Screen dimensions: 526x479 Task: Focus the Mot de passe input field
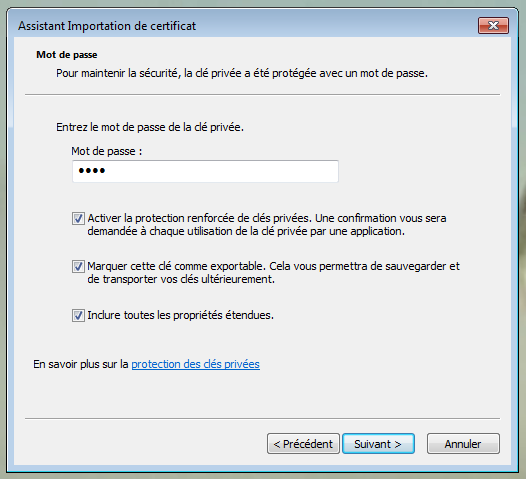(x=205, y=171)
